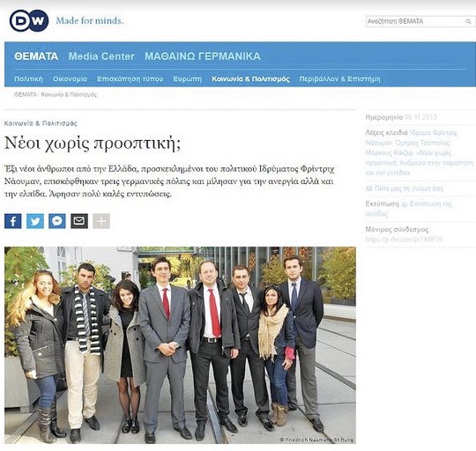Click Κοινωνία & Πολιτισμός breadcrumb link

coord(69,94)
